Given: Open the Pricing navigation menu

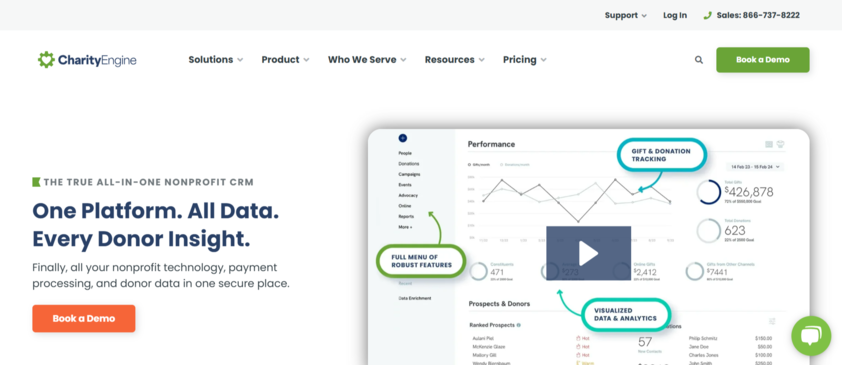Looking at the screenshot, I should pyautogui.click(x=525, y=60).
